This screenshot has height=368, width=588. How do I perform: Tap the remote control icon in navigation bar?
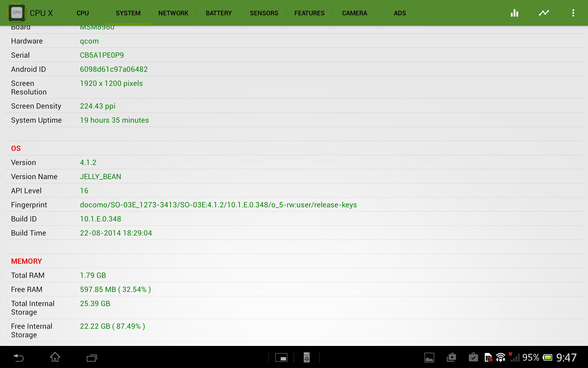tap(307, 358)
